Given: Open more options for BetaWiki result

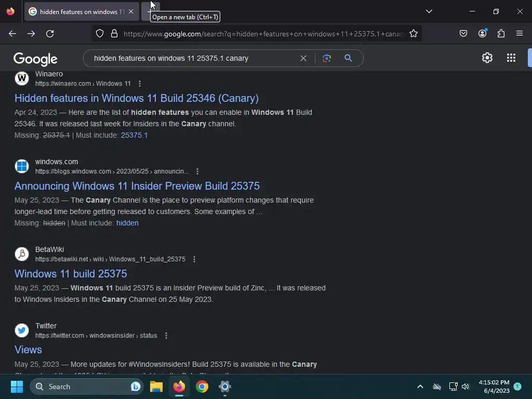Looking at the screenshot, I should pyautogui.click(x=194, y=260).
